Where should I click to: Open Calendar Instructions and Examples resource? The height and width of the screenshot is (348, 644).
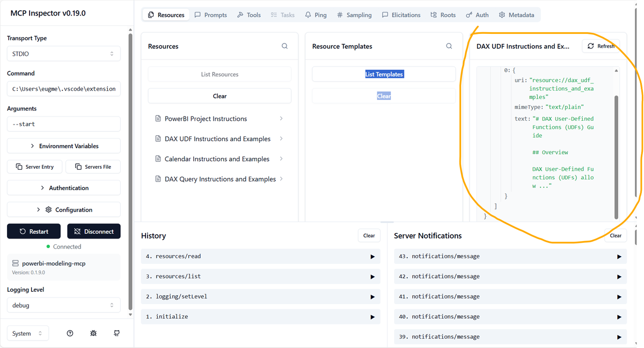[x=219, y=159]
